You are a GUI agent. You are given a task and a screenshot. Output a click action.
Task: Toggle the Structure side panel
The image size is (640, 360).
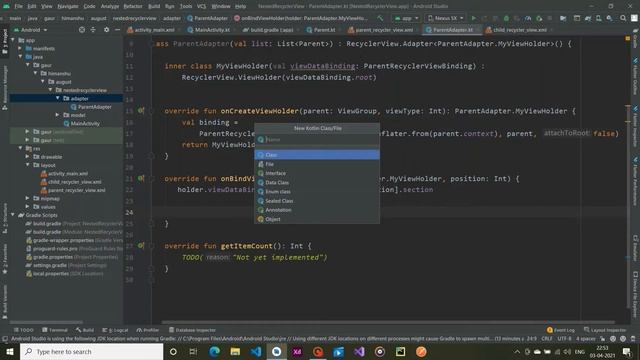tap(5, 218)
